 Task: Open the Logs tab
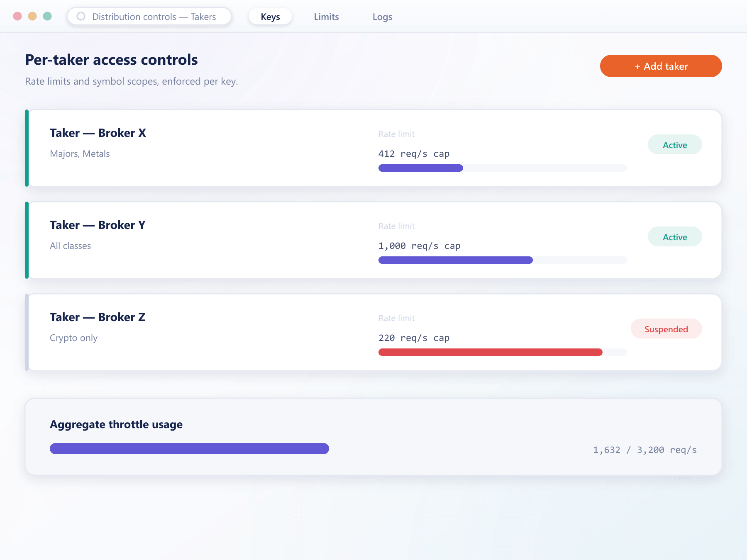pyautogui.click(x=382, y=17)
